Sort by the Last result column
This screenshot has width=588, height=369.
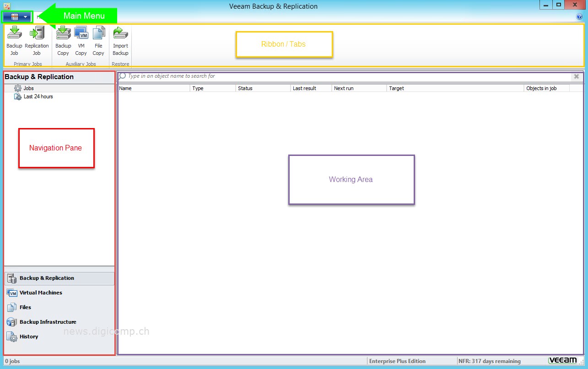(x=311, y=88)
